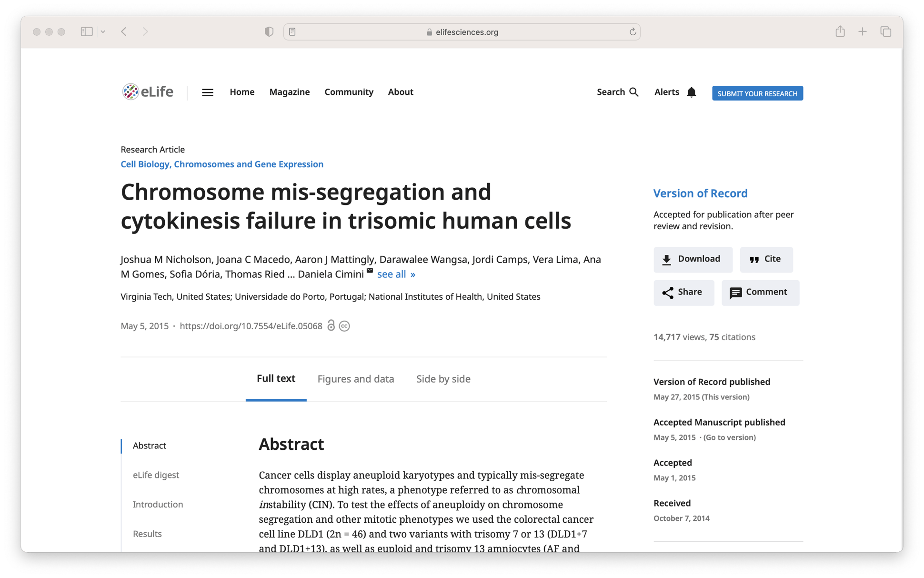Open Cell Biology subject link
The image size is (924, 578).
145,164
